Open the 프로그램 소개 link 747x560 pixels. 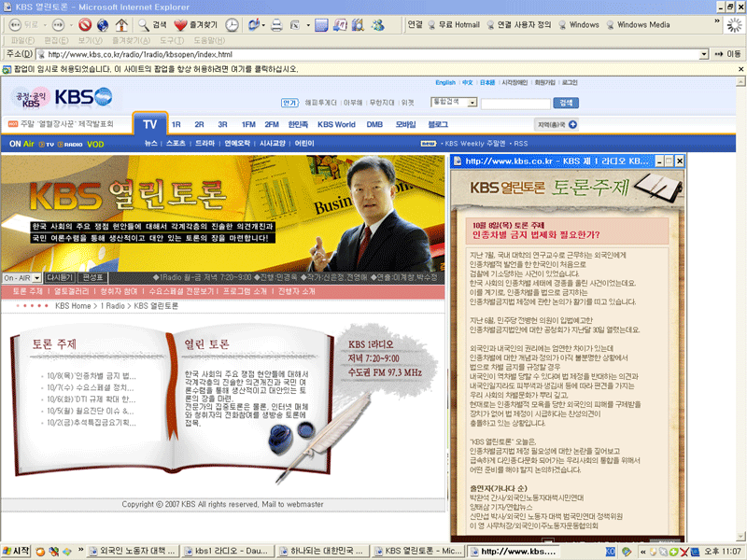(x=245, y=291)
